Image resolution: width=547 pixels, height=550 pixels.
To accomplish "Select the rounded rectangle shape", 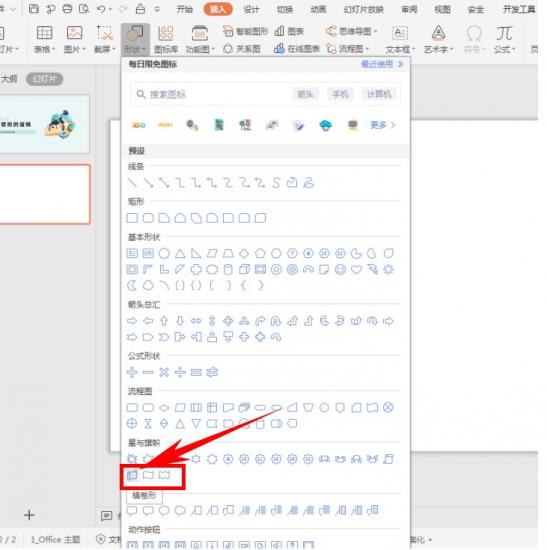I will [148, 218].
